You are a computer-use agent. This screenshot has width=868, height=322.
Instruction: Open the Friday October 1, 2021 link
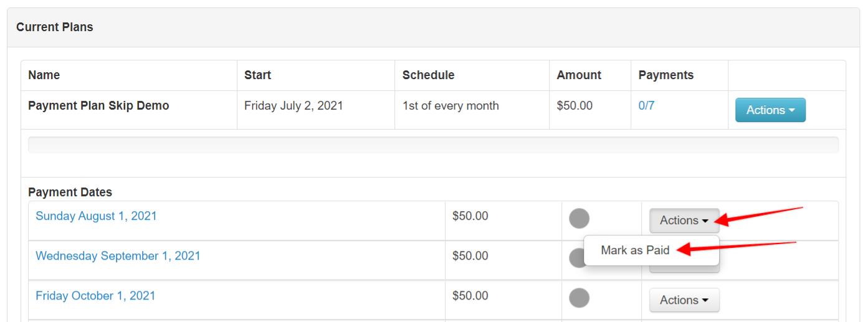(x=95, y=296)
